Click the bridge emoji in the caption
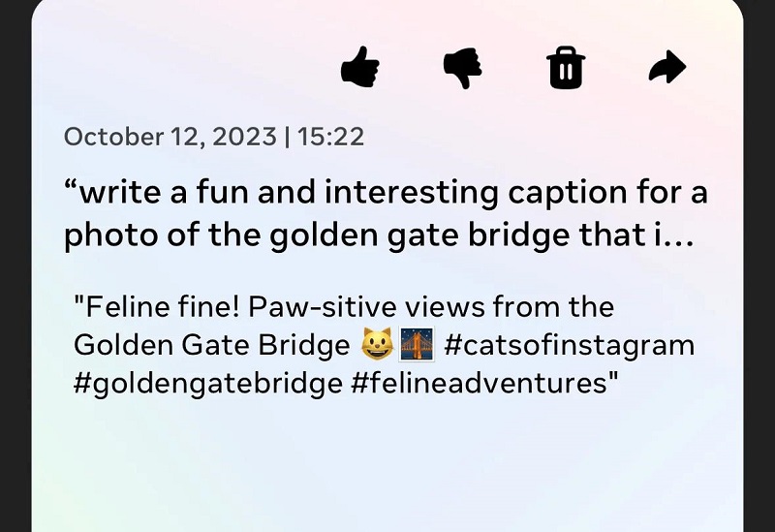The height and width of the screenshot is (532, 775). pyautogui.click(x=418, y=345)
